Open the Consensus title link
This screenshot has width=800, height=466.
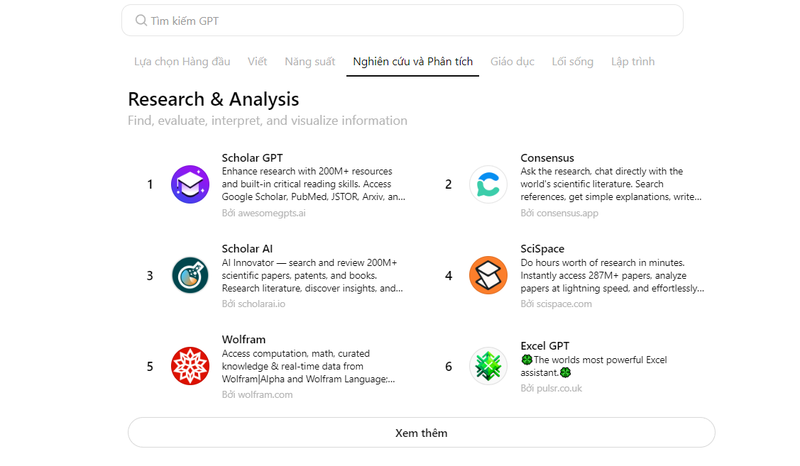coord(547,158)
